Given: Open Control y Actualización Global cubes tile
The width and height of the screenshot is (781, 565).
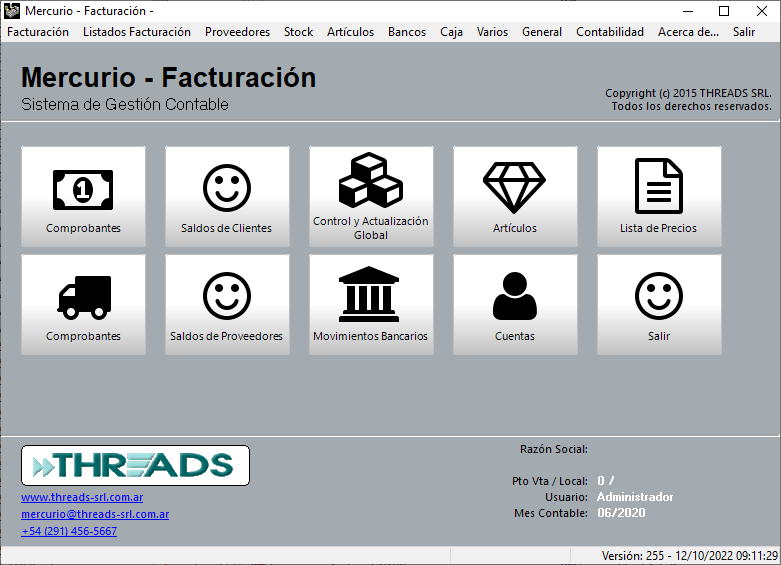Looking at the screenshot, I should [x=371, y=196].
